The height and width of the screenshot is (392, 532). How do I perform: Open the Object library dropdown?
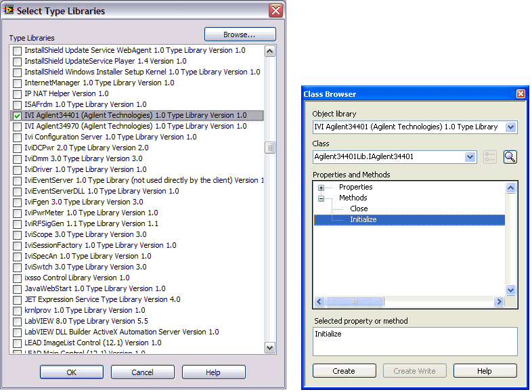511,127
